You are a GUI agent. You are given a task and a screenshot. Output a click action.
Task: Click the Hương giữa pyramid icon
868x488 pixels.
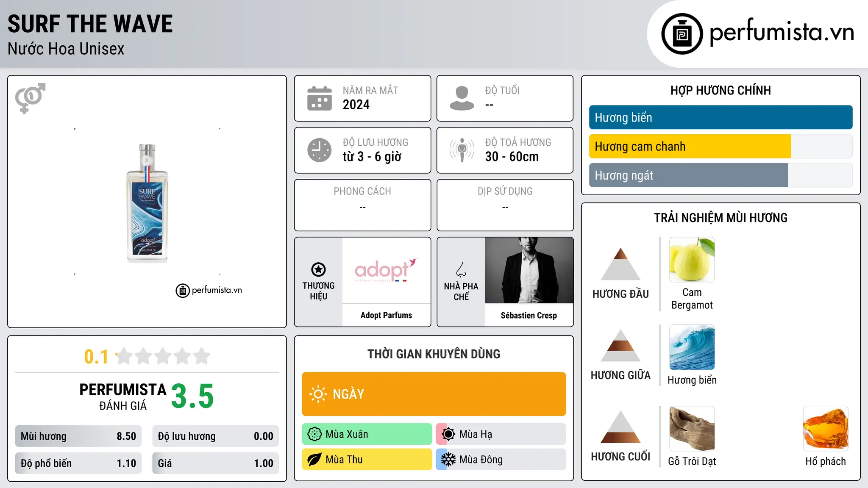coord(620,345)
